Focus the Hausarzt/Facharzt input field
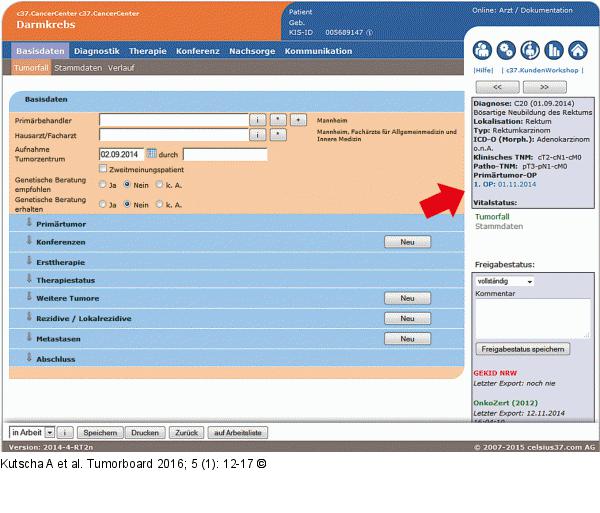Viewport: 600px width, 513px height. 174,135
